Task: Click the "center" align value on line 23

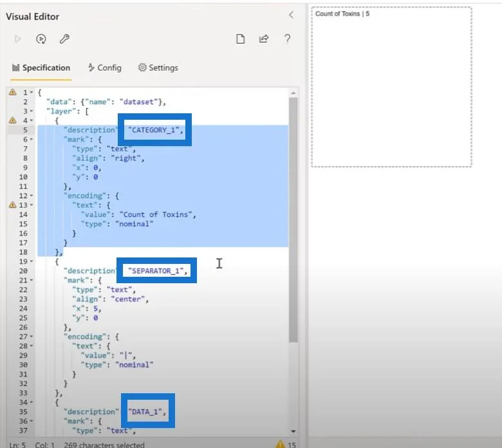Action: (127, 299)
